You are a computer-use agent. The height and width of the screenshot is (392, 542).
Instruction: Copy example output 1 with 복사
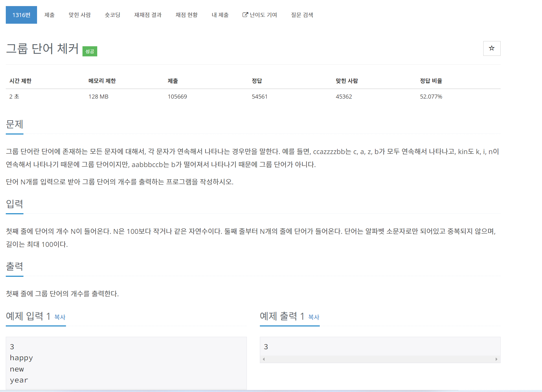[314, 317]
